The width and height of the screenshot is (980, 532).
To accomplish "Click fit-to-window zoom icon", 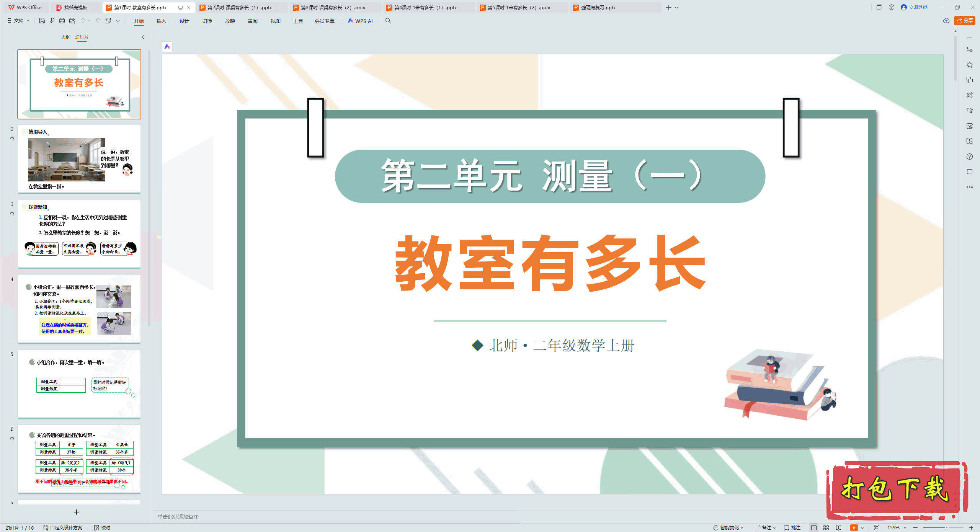I will pos(877,527).
